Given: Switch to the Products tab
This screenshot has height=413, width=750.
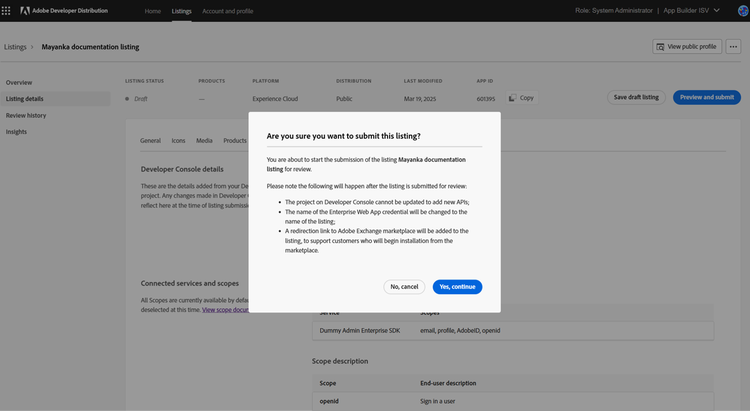Looking at the screenshot, I should [x=235, y=141].
